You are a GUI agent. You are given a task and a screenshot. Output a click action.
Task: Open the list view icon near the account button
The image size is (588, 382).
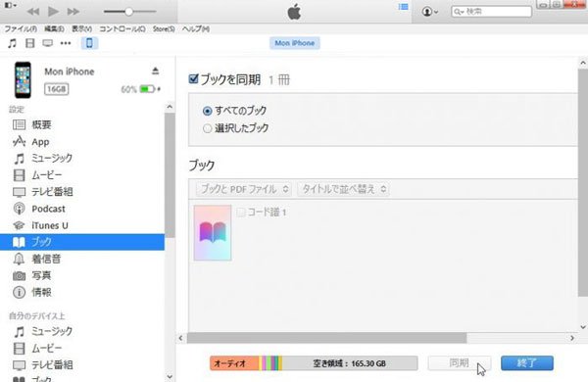pyautogui.click(x=403, y=7)
